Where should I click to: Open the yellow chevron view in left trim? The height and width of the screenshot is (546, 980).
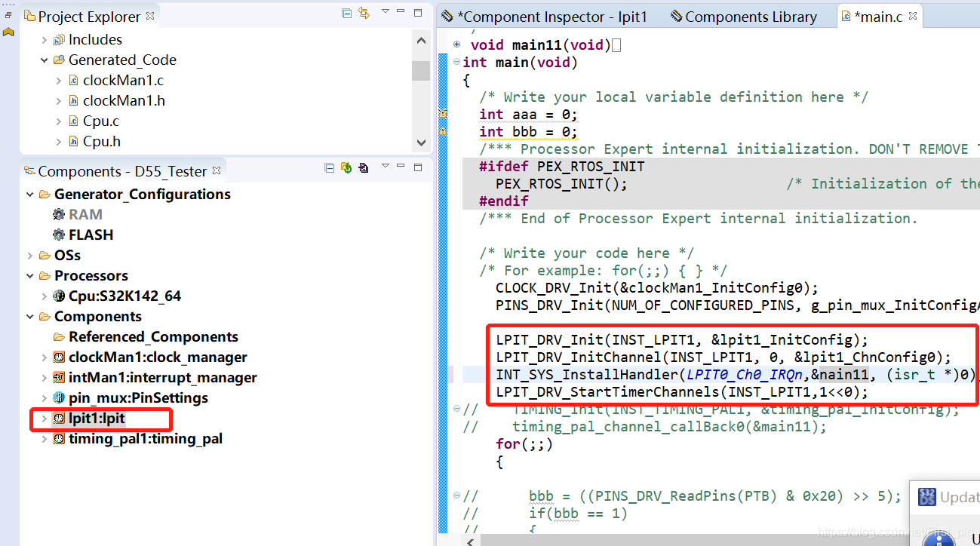click(x=8, y=32)
